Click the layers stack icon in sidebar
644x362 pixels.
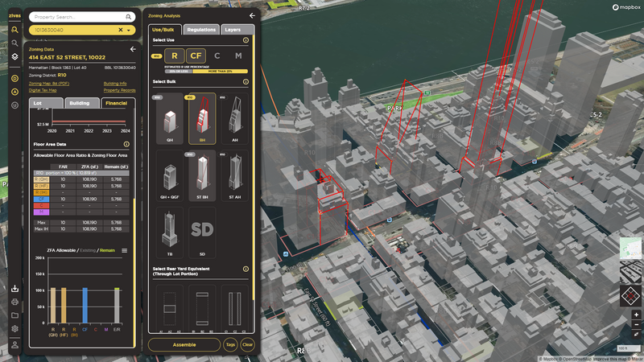tap(14, 57)
